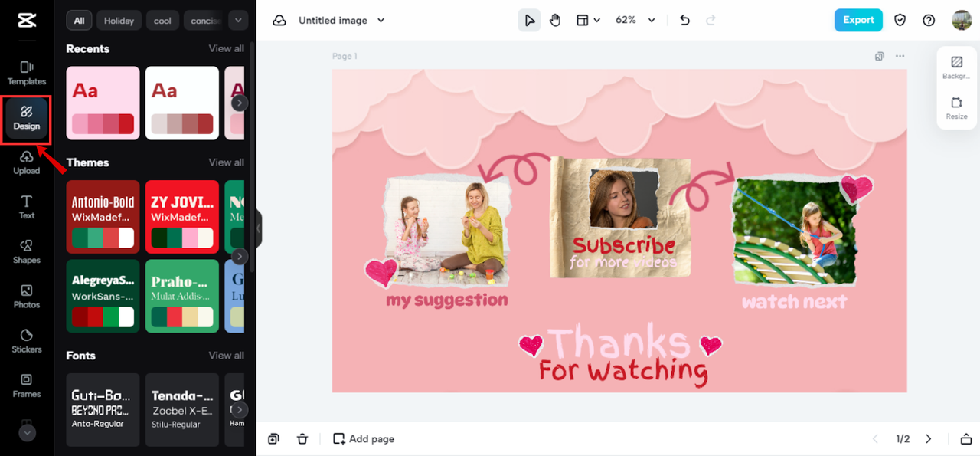
Task: Select the All filter chip
Action: [79, 21]
